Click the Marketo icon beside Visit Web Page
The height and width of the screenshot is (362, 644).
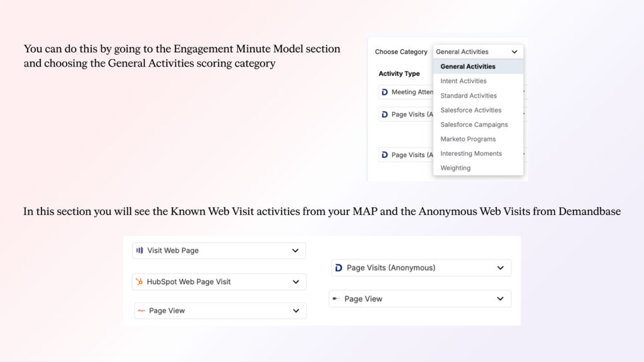coord(140,251)
